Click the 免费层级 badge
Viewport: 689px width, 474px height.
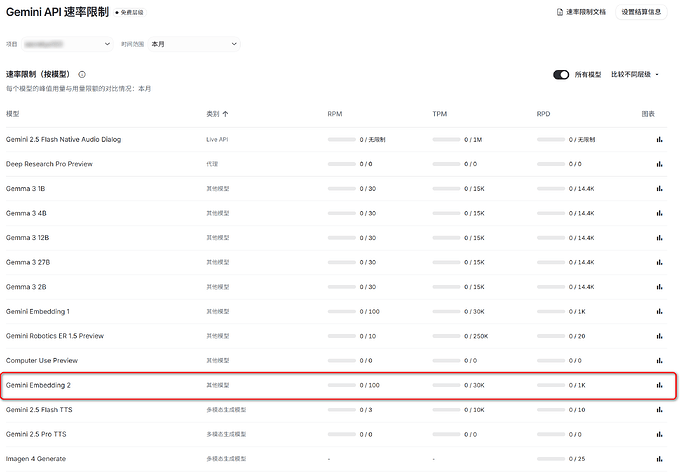click(x=130, y=13)
